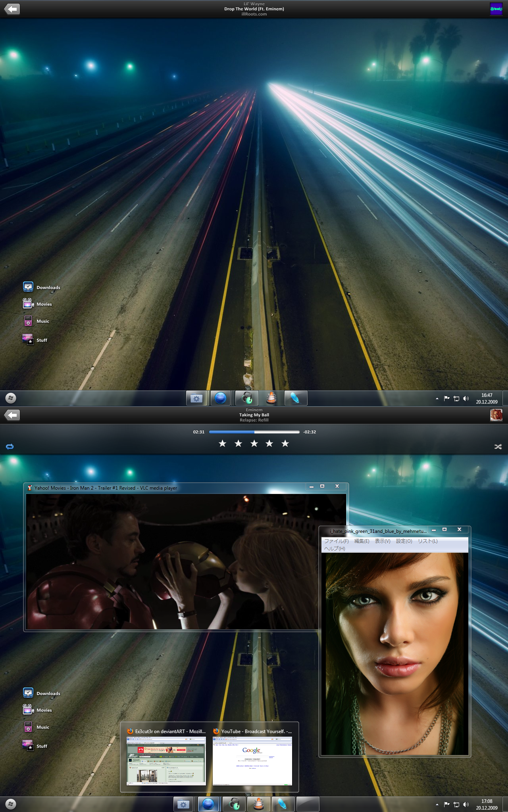
Task: Click the 17:08 clock in the tray
Action: coord(487,804)
